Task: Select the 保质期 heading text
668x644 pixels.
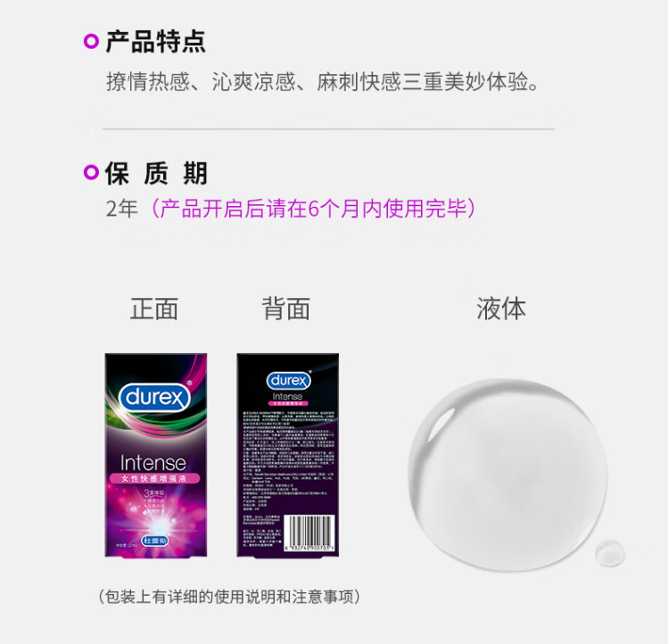Action: (156, 173)
